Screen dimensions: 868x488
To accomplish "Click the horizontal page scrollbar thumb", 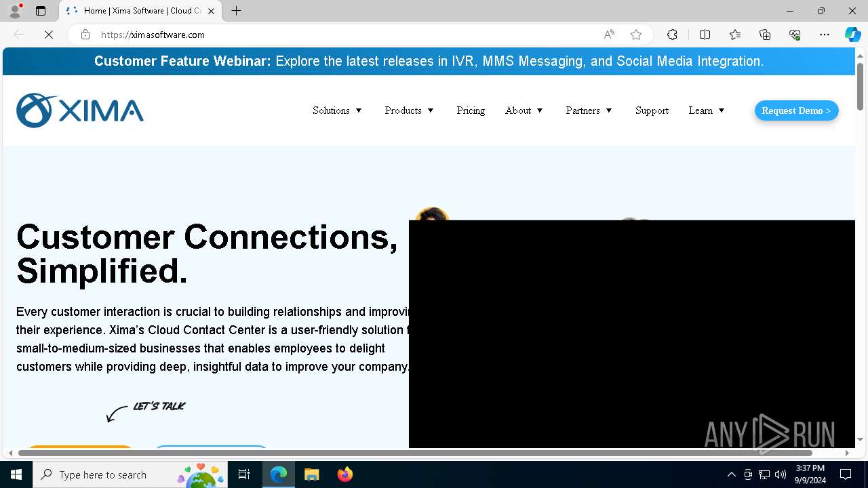I will click(415, 453).
